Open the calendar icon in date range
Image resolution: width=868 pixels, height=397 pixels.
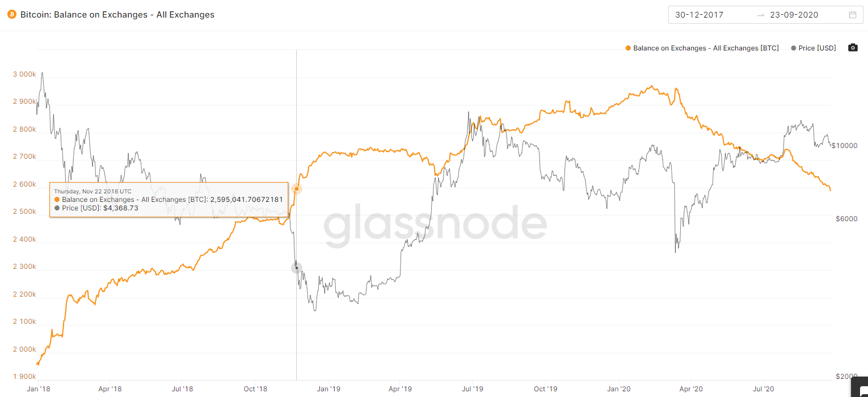pos(852,15)
